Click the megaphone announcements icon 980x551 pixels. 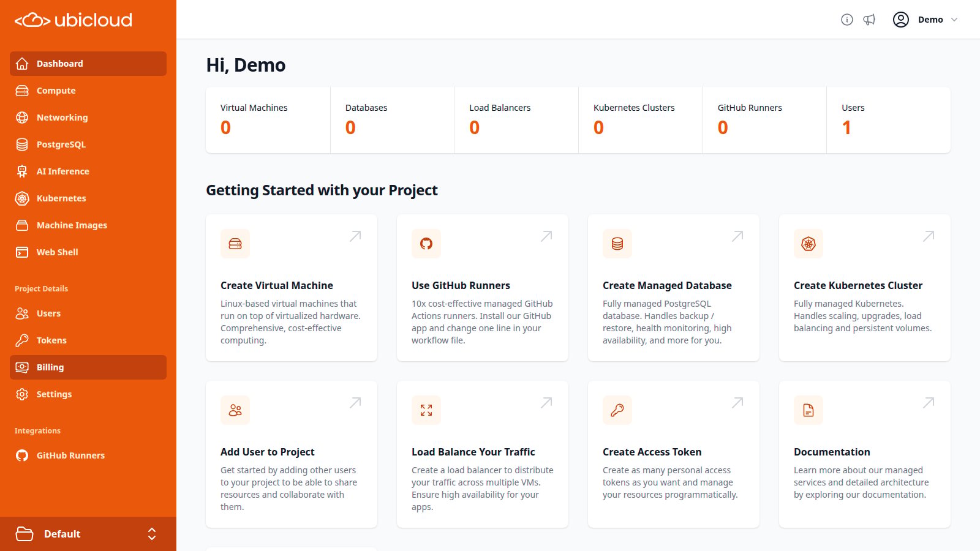click(x=869, y=20)
